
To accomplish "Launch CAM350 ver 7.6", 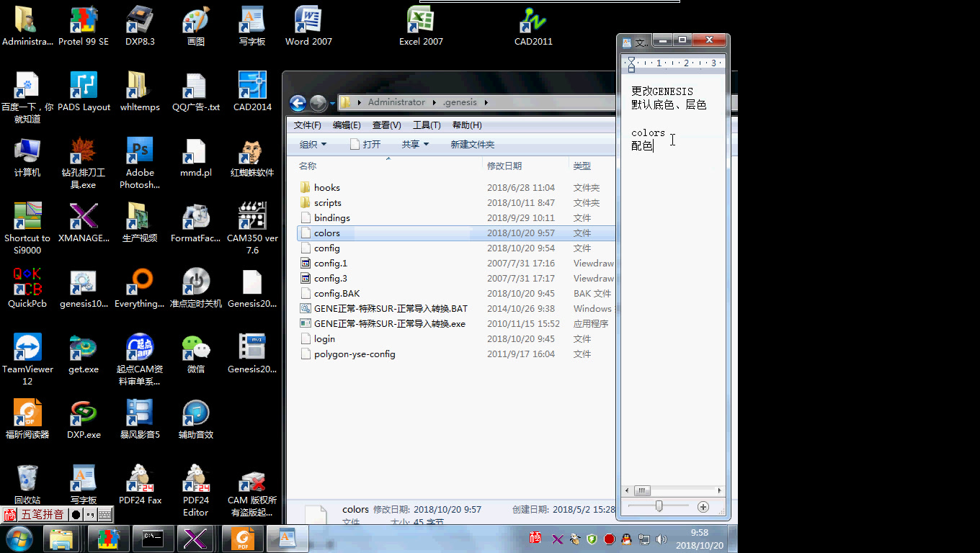I will click(251, 216).
